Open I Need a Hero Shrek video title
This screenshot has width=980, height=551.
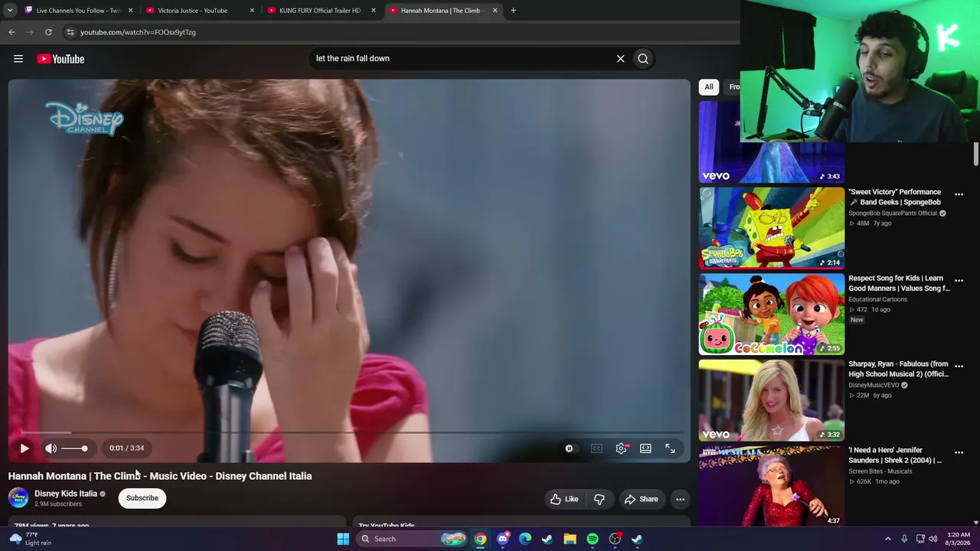click(895, 455)
